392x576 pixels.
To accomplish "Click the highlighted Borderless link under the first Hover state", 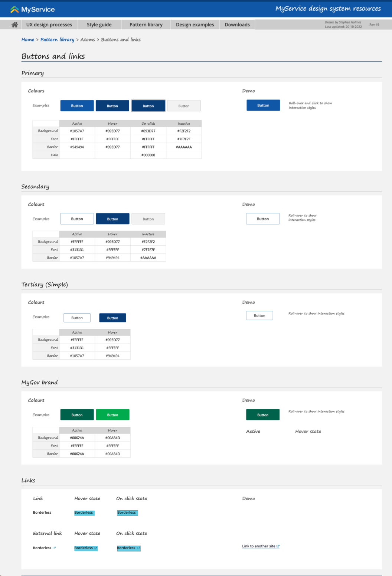I will tap(84, 513).
